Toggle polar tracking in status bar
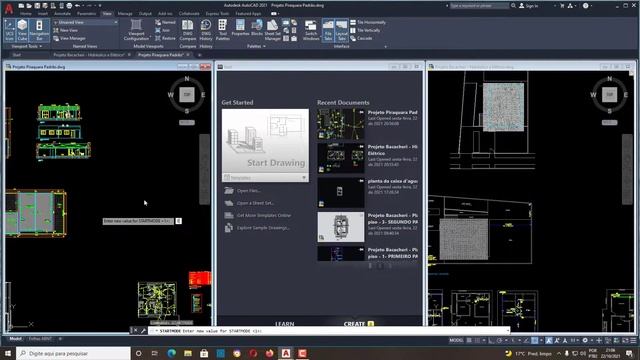640x360 pixels. pyautogui.click(x=499, y=340)
